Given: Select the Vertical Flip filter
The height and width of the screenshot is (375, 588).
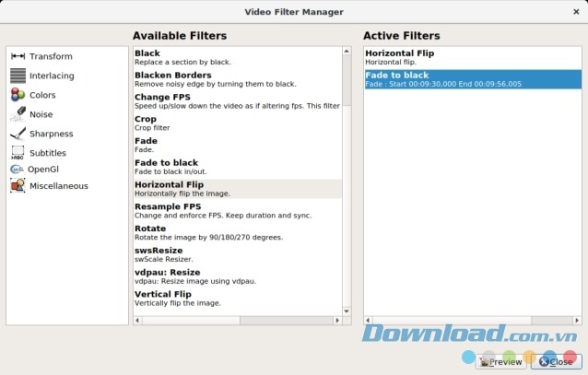Looking at the screenshot, I should click(165, 295).
